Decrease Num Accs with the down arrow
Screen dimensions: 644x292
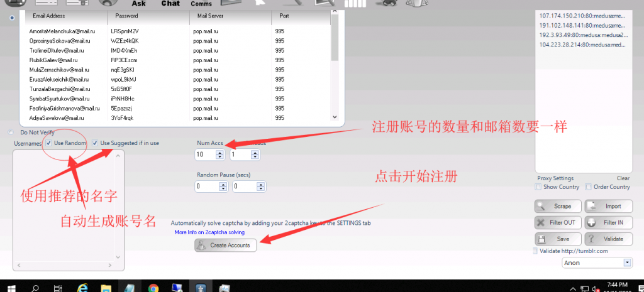pos(219,157)
